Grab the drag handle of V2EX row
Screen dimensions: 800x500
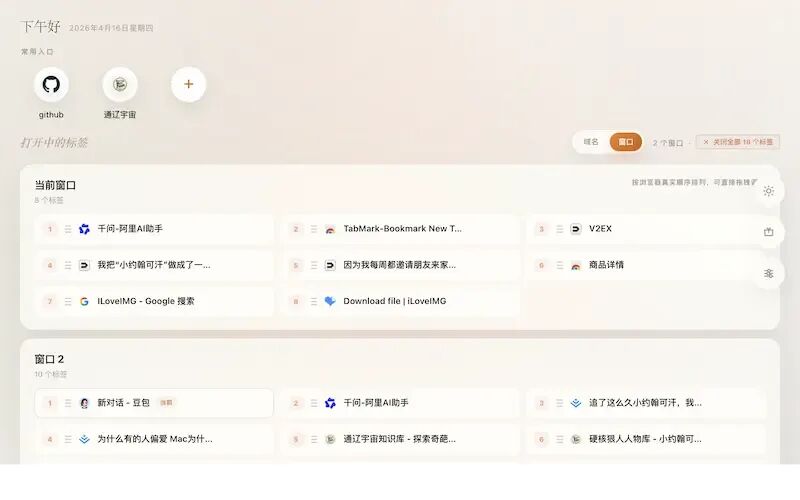(x=560, y=229)
